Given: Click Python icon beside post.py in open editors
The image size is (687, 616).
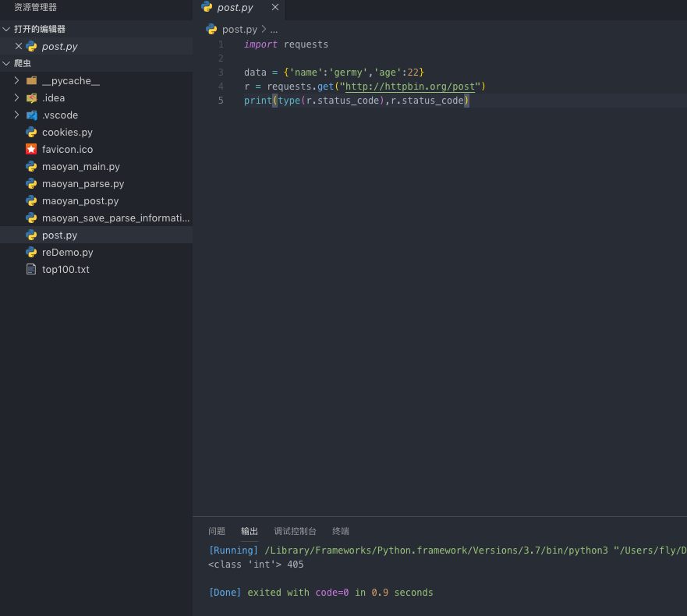Looking at the screenshot, I should click(31, 47).
